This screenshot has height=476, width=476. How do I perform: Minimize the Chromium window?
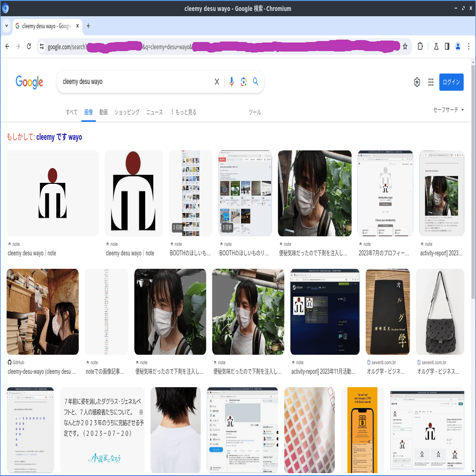(x=455, y=8)
